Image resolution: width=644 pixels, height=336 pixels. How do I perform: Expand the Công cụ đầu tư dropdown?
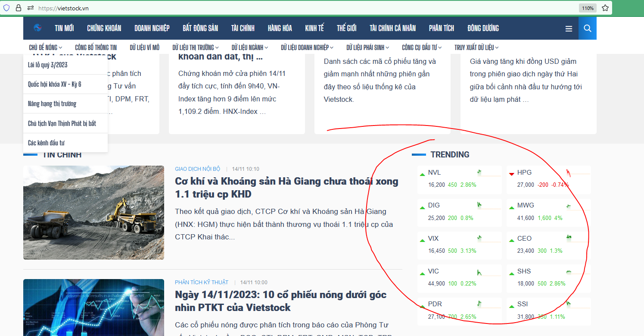pos(422,47)
